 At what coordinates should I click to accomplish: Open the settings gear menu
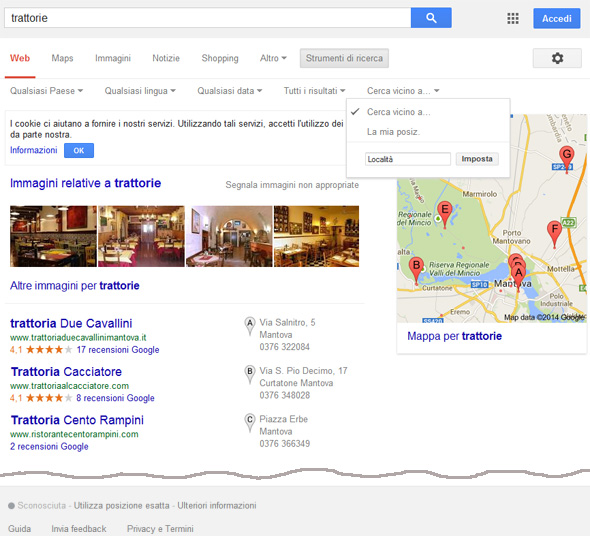[x=557, y=58]
